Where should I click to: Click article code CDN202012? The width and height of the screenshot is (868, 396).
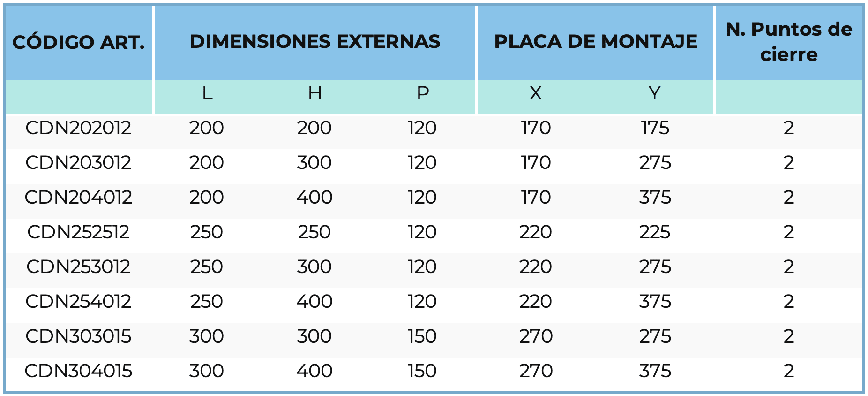click(x=78, y=128)
